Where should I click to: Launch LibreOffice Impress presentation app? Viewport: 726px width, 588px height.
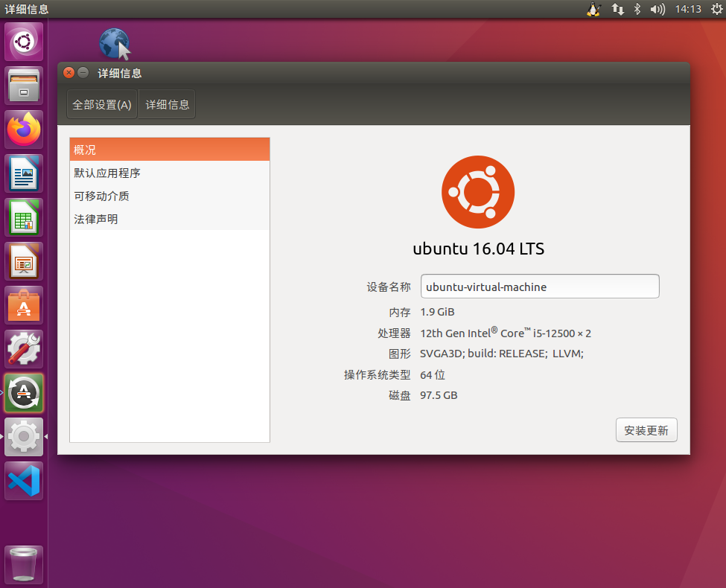24,261
